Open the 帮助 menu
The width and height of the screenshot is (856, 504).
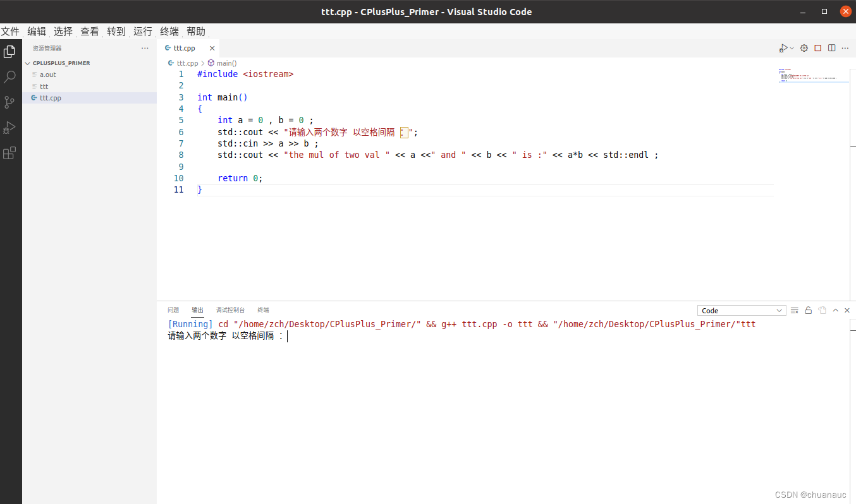tap(196, 32)
